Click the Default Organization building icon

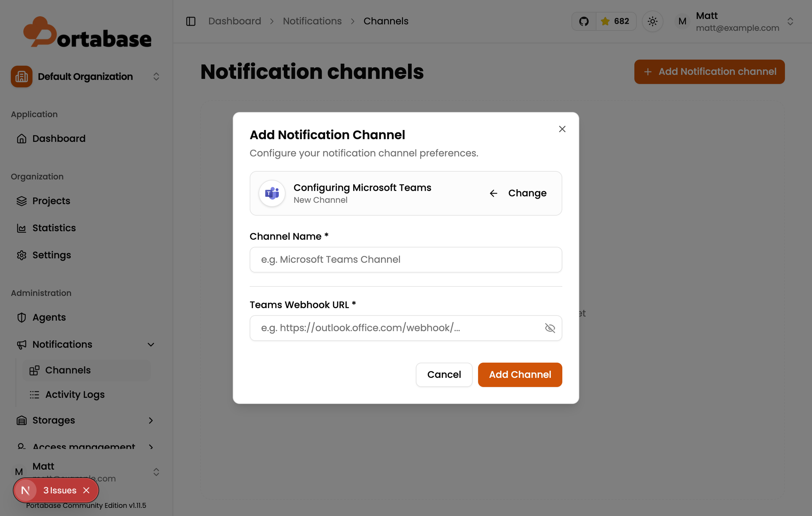tap(22, 77)
